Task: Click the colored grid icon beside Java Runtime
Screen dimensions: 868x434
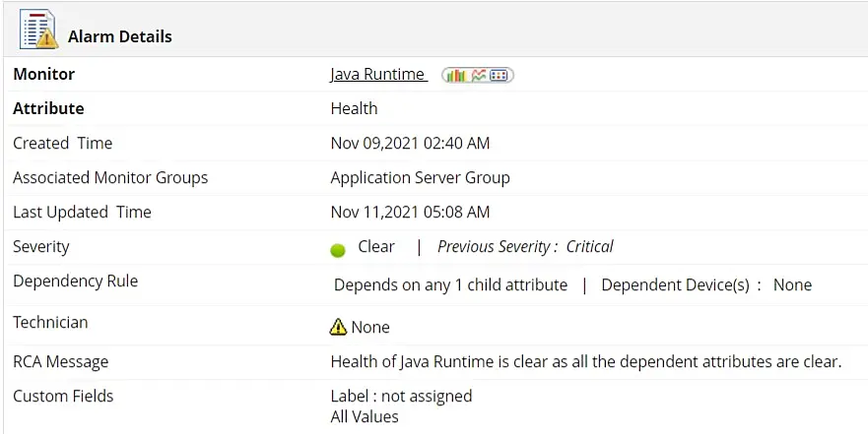Action: [x=499, y=75]
